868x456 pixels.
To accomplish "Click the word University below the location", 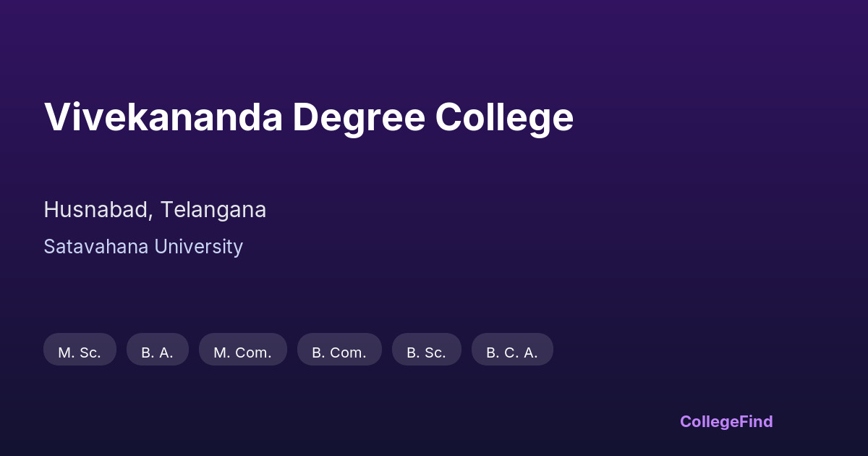I will 199,247.
